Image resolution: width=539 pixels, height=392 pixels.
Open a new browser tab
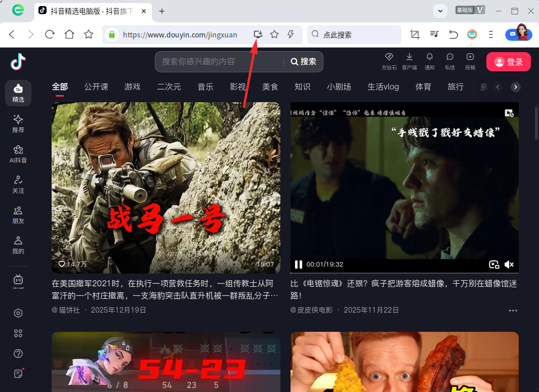[x=162, y=11]
